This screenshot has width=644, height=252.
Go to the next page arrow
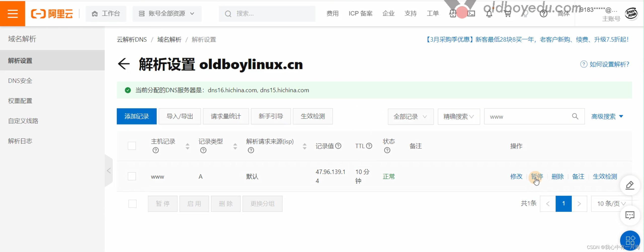pyautogui.click(x=579, y=204)
